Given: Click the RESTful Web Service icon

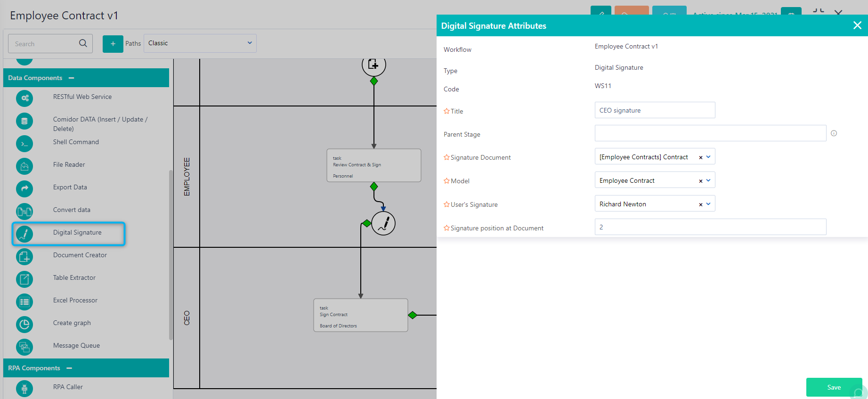Looking at the screenshot, I should 24,98.
